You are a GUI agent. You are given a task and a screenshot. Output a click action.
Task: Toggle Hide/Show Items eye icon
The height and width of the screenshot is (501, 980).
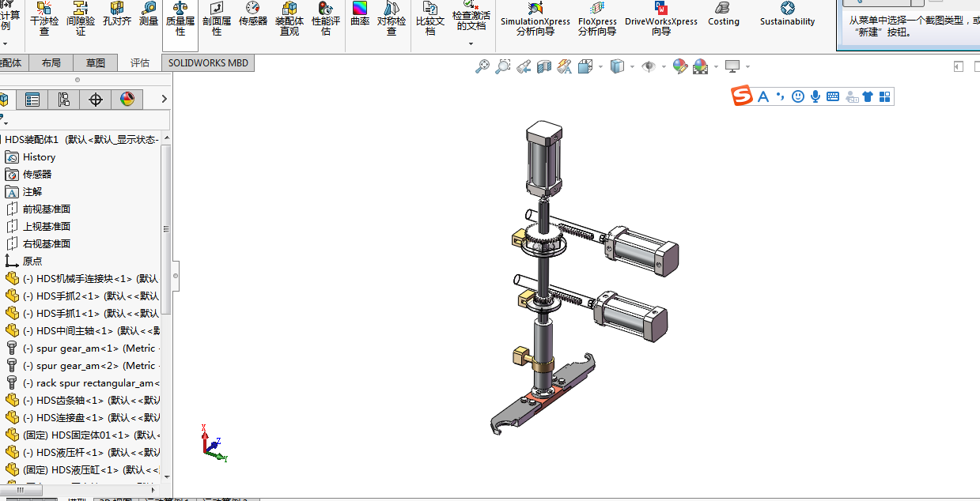649,67
